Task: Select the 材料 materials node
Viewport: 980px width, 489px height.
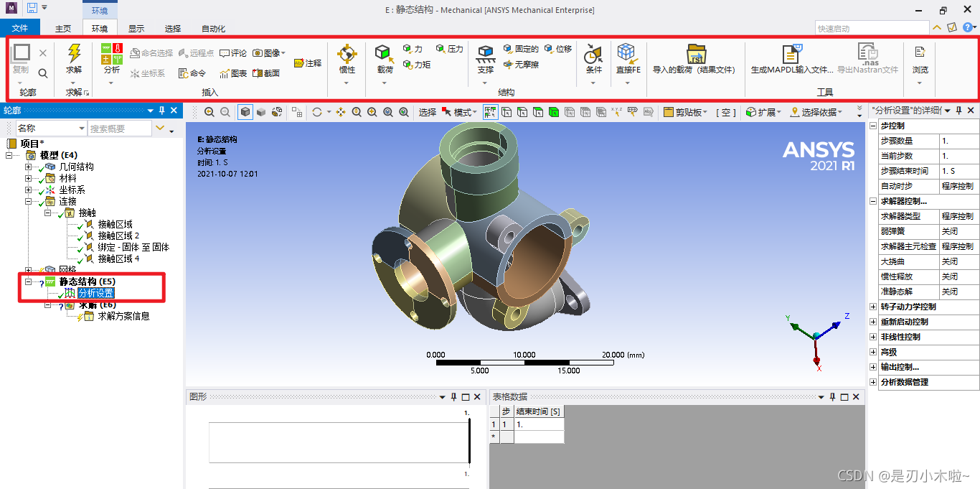Action: pyautogui.click(x=67, y=178)
